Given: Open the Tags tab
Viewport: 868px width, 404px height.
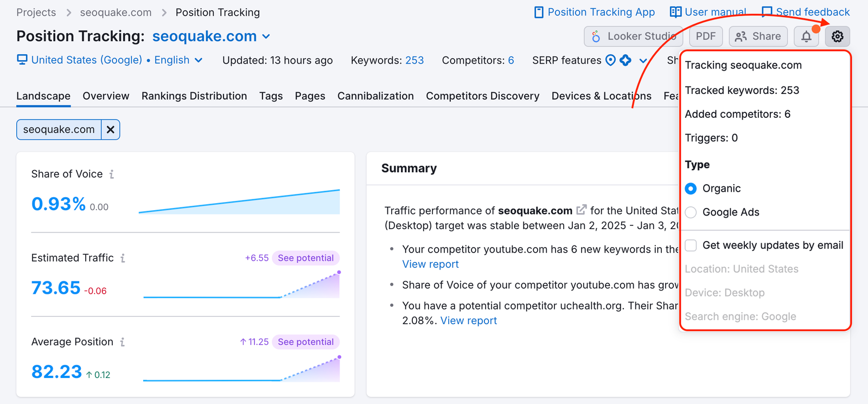Looking at the screenshot, I should coord(271,96).
